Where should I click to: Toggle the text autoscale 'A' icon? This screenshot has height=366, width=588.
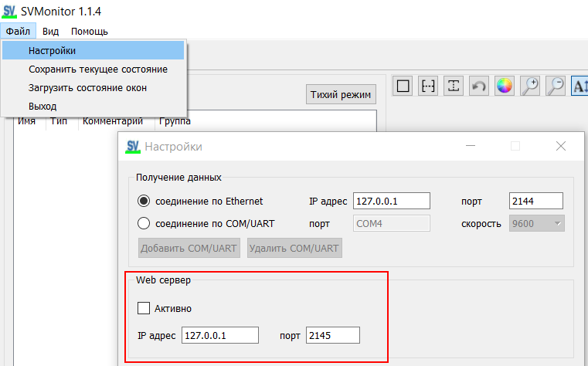click(x=580, y=86)
